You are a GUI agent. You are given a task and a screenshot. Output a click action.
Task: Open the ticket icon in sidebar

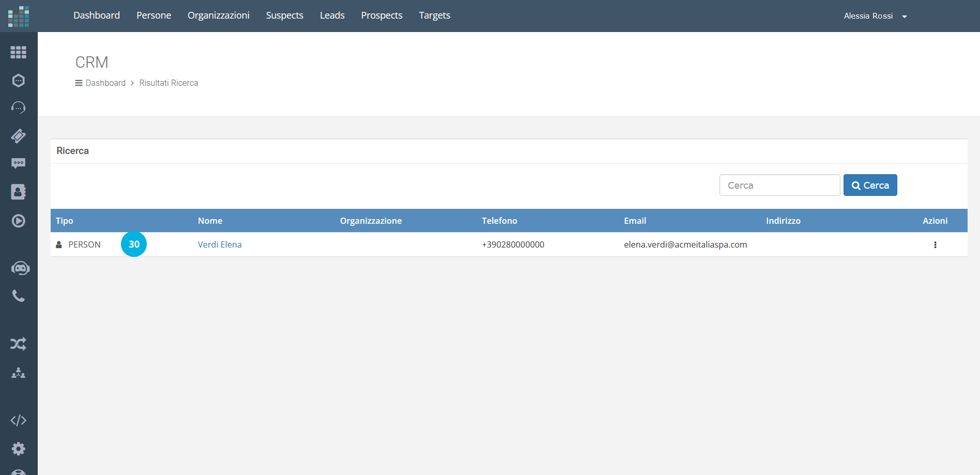(x=19, y=136)
